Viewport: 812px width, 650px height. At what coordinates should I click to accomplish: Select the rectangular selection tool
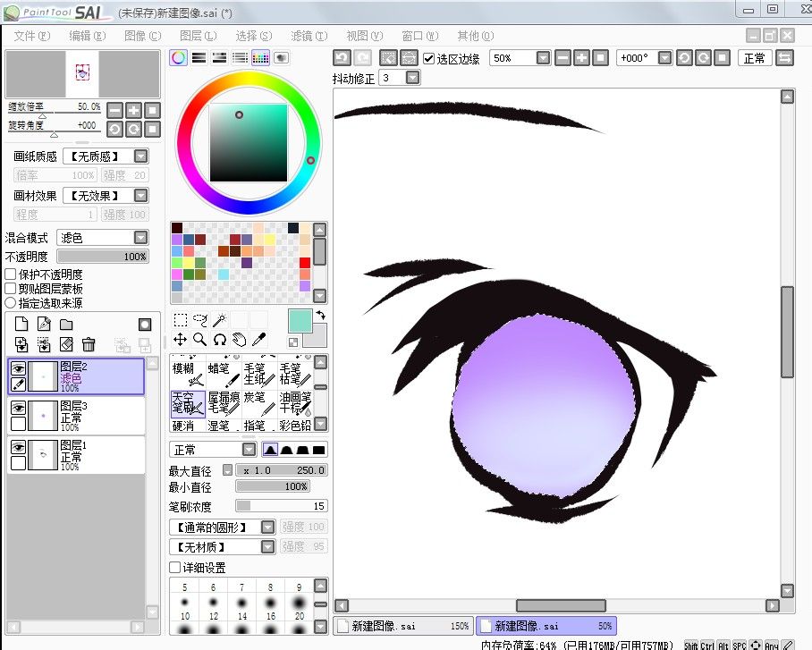181,319
